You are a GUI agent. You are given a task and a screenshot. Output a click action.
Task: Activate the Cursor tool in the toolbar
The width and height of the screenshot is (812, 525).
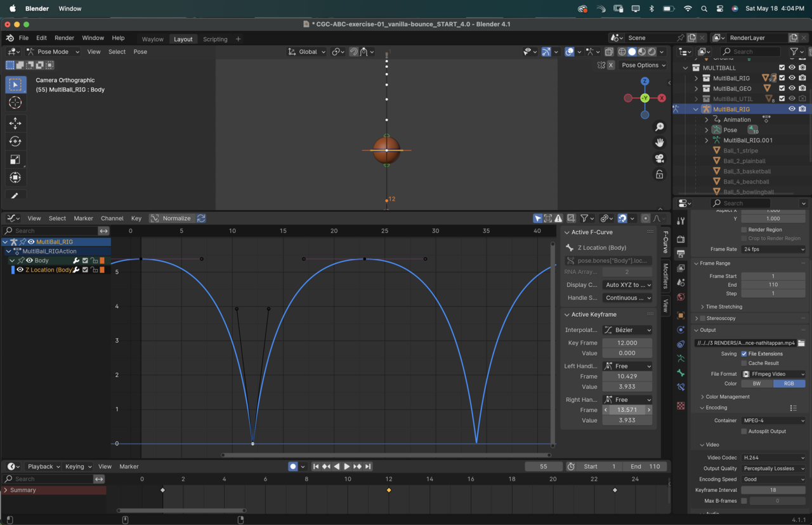click(x=15, y=103)
